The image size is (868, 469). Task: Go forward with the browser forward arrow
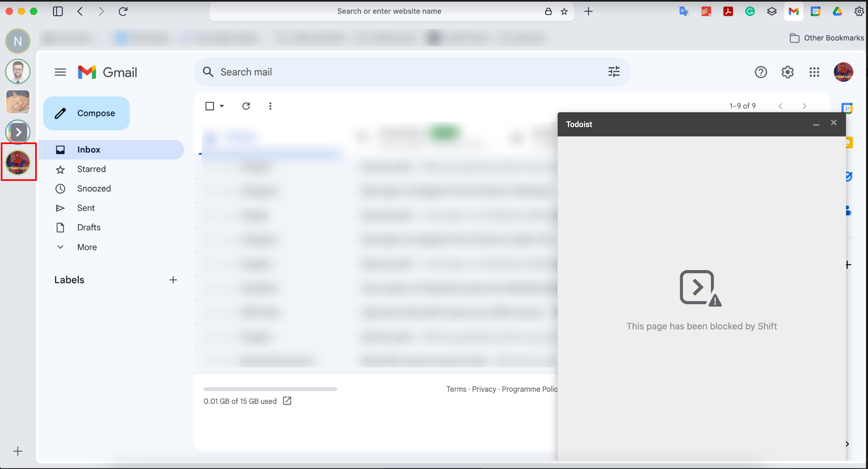[x=101, y=11]
